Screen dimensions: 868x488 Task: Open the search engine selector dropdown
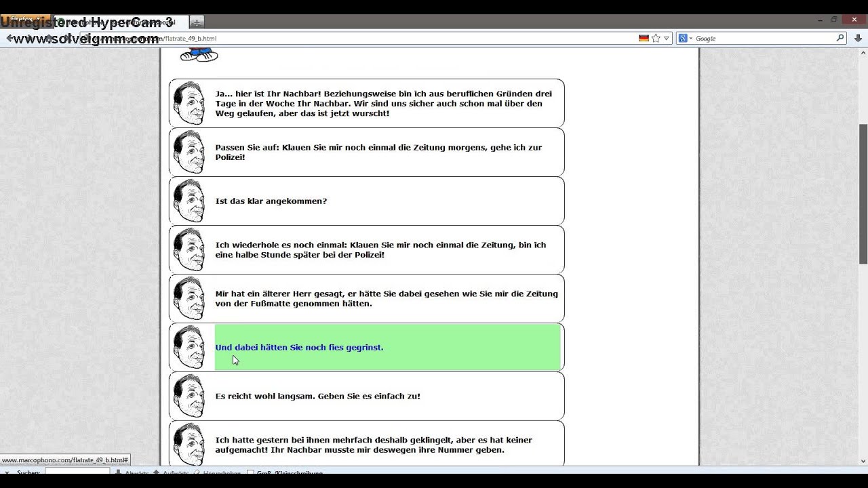[x=691, y=39]
